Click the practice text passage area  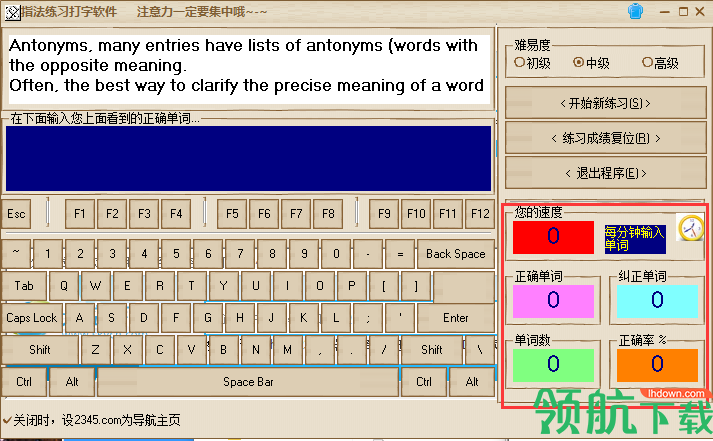[x=248, y=69]
